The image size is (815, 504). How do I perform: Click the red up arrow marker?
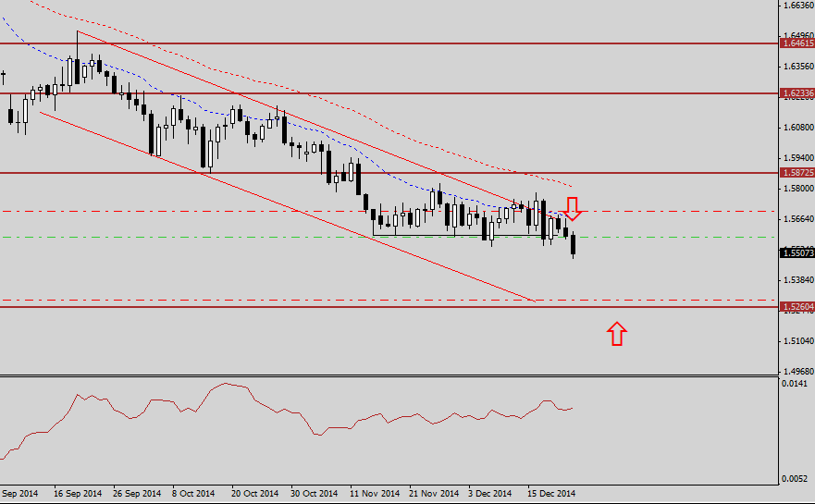coord(617,333)
